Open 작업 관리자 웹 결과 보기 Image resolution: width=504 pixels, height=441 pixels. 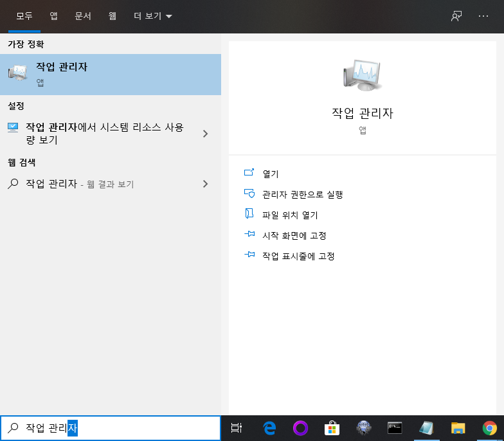111,184
